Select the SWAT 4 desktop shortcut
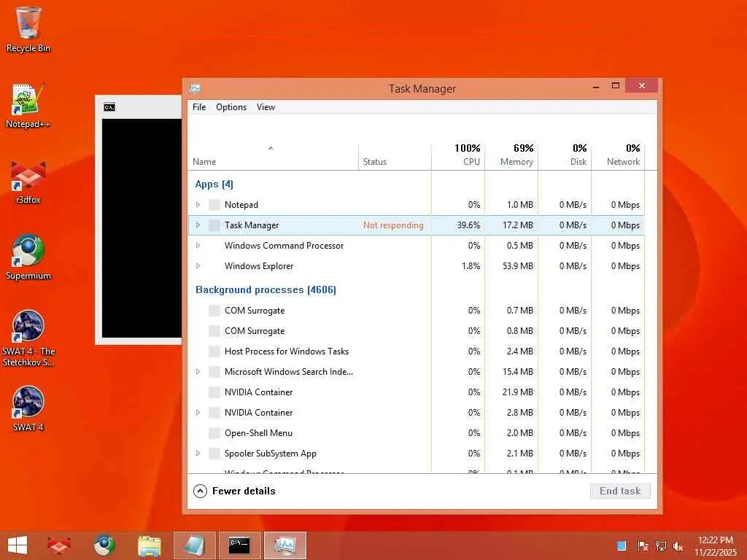 click(28, 408)
